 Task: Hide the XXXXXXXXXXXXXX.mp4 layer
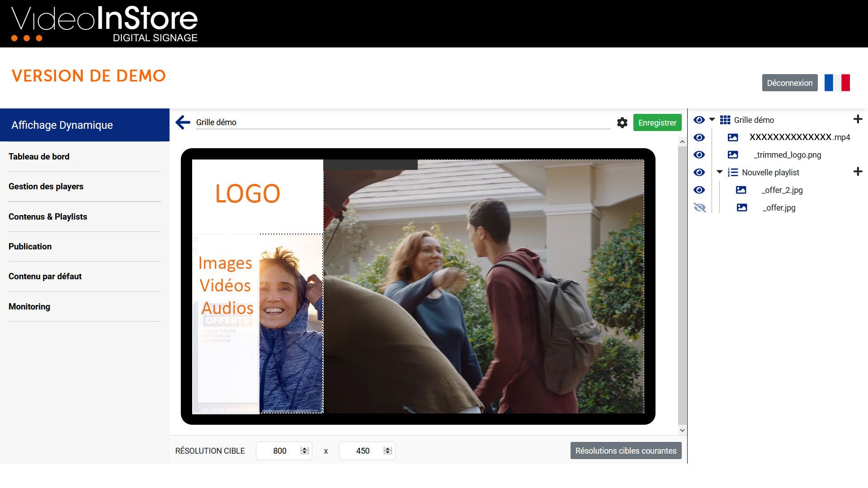coord(699,137)
